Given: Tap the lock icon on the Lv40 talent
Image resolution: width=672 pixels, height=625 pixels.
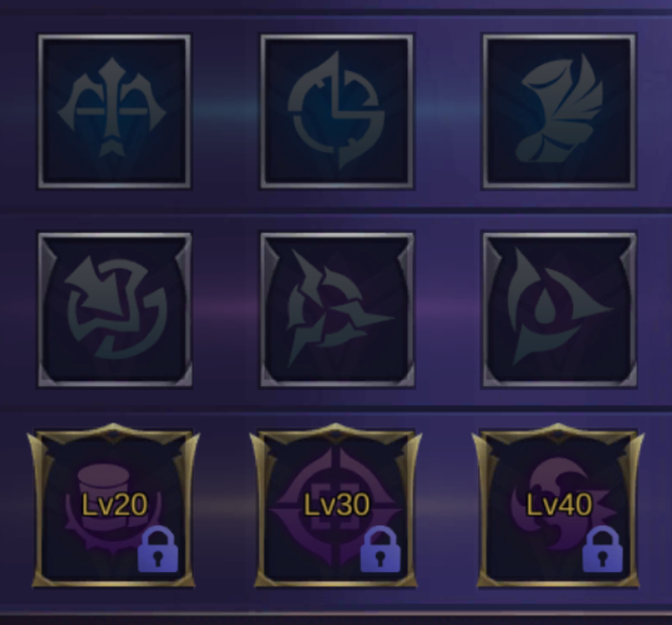Looking at the screenshot, I should pos(602,549).
